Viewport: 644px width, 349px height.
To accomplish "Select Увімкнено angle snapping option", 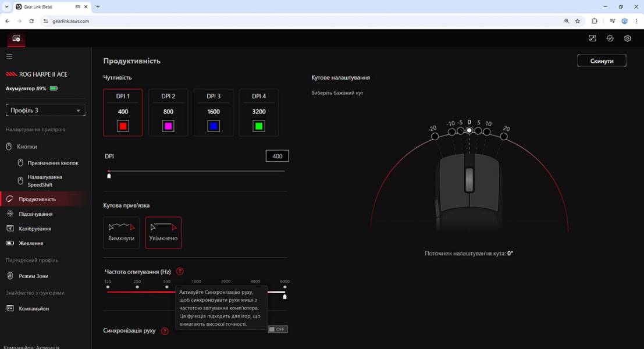I will coord(163,232).
